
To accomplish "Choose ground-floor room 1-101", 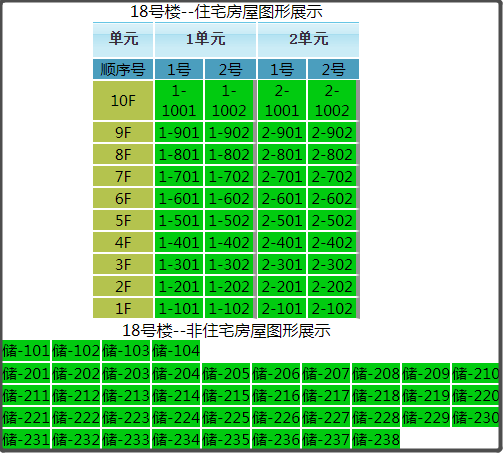I will pyautogui.click(x=179, y=308).
